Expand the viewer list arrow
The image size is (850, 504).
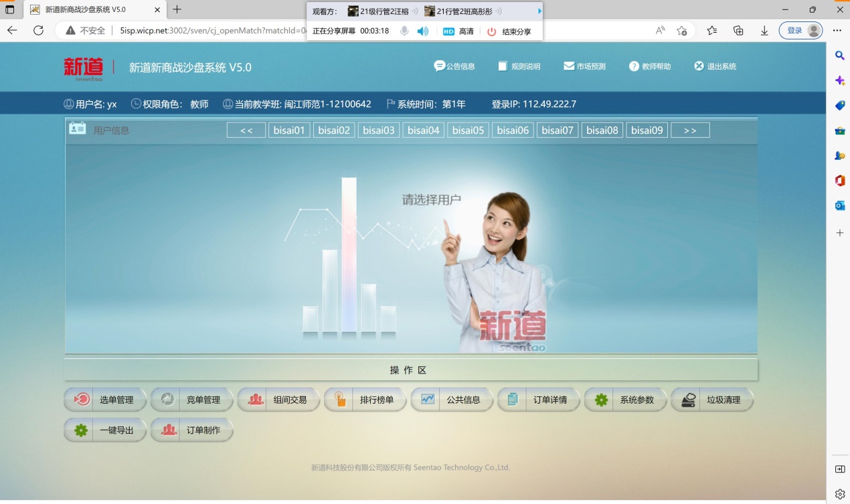tap(539, 11)
